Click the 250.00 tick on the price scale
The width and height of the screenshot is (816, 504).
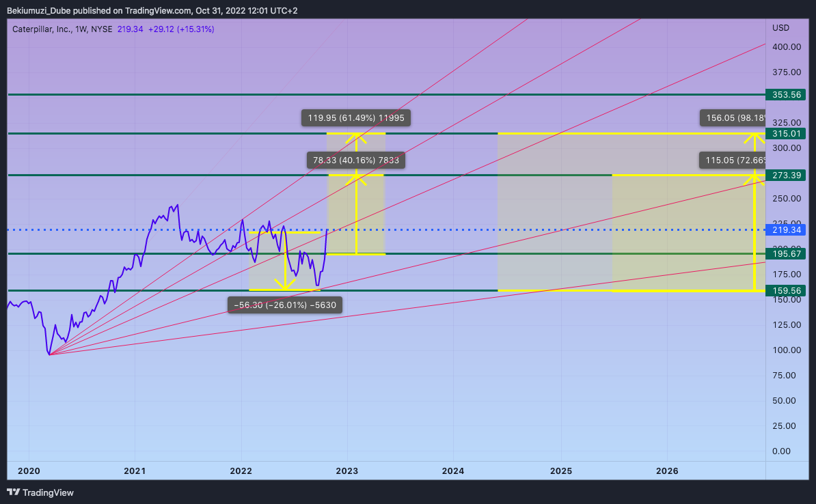pyautogui.click(x=787, y=199)
